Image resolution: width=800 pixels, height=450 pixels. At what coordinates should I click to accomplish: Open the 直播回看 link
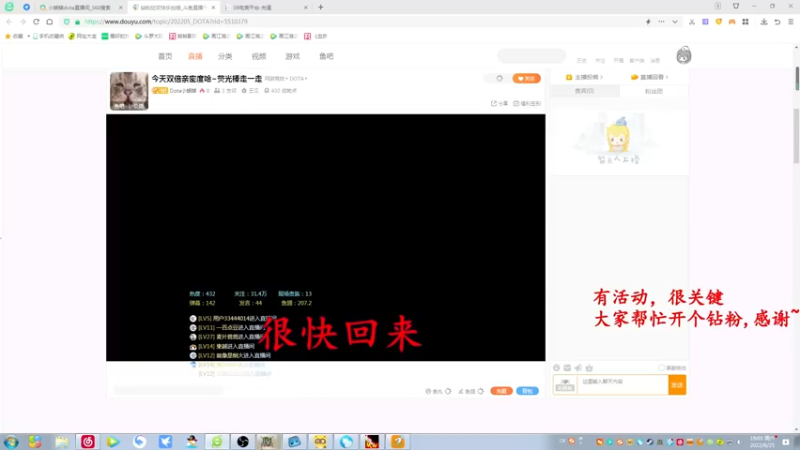(649, 77)
